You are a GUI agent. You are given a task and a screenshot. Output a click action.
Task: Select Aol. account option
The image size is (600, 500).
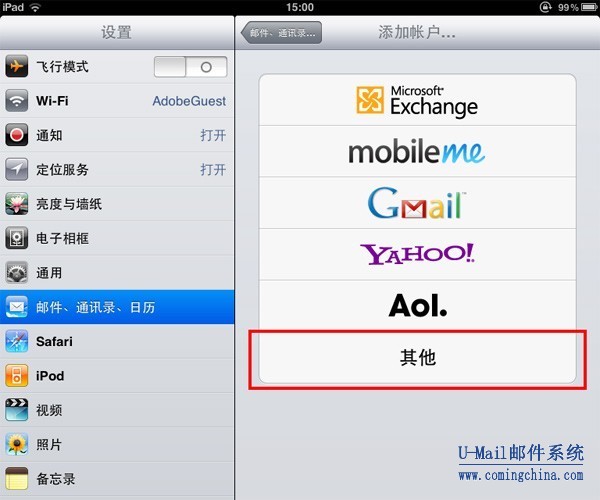point(417,306)
